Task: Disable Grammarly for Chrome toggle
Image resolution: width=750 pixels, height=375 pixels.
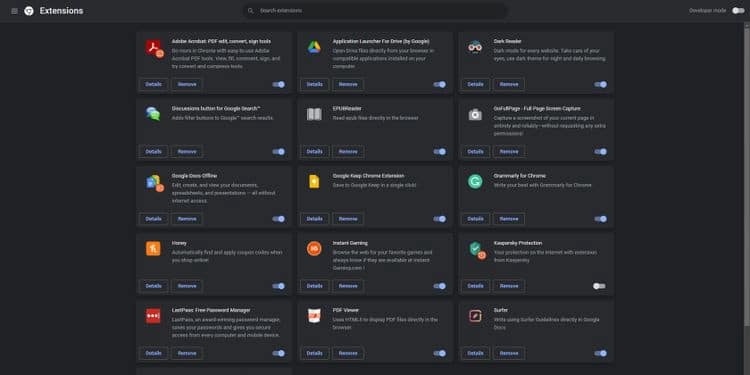Action: pyautogui.click(x=600, y=219)
